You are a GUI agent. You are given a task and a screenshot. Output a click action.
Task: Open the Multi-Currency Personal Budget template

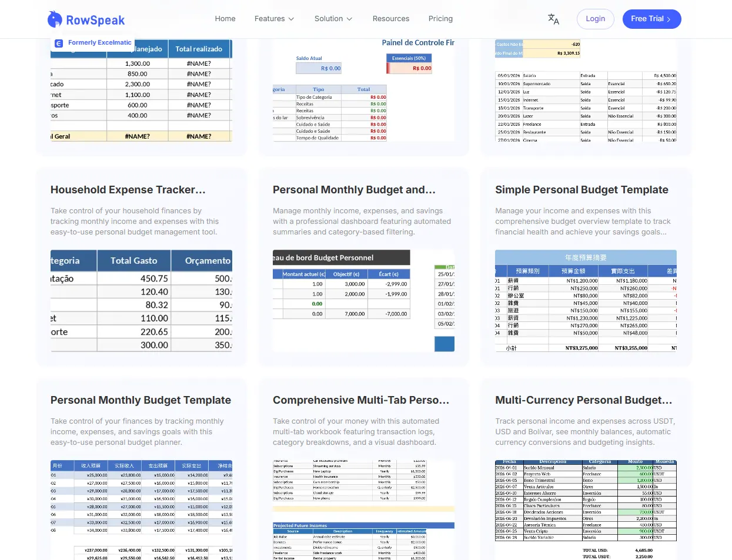tap(584, 400)
